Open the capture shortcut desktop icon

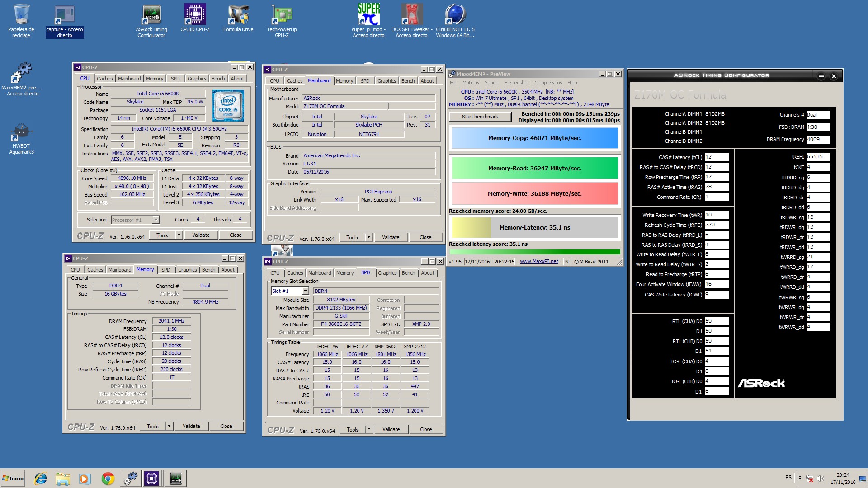[x=65, y=22]
